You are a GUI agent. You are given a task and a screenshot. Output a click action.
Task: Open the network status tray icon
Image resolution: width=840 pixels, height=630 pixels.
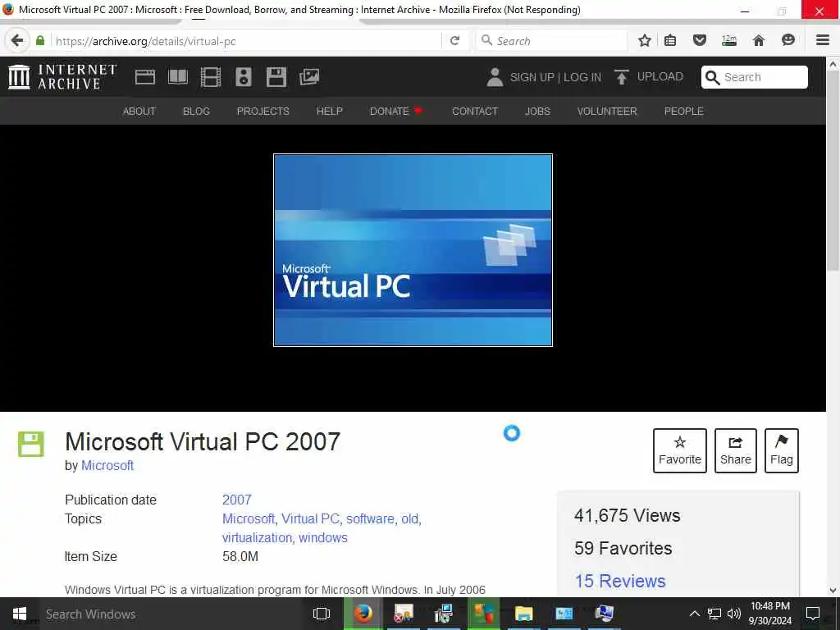tap(714, 614)
